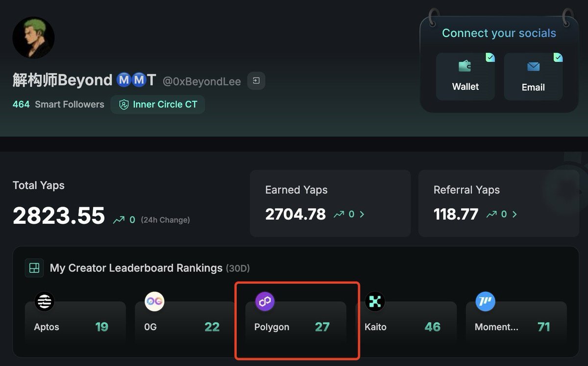The width and height of the screenshot is (588, 366).
Task: Select the Email social connection card
Action: 533,77
